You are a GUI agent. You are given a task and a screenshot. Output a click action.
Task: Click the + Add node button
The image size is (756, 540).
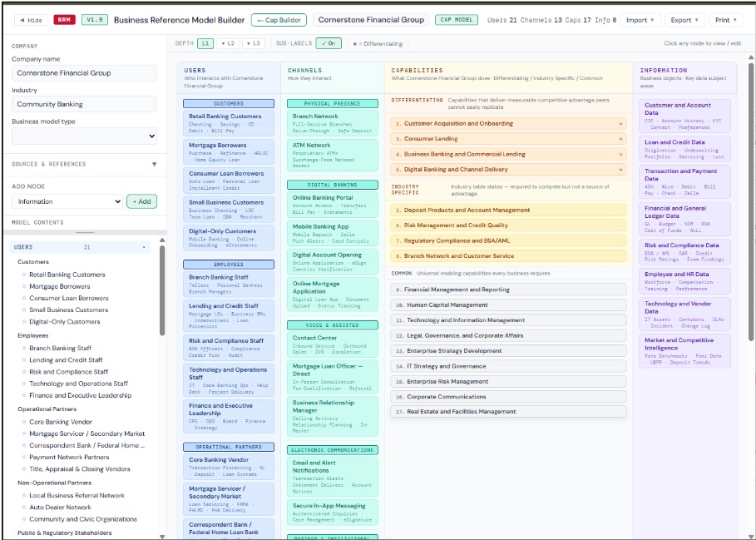(141, 201)
